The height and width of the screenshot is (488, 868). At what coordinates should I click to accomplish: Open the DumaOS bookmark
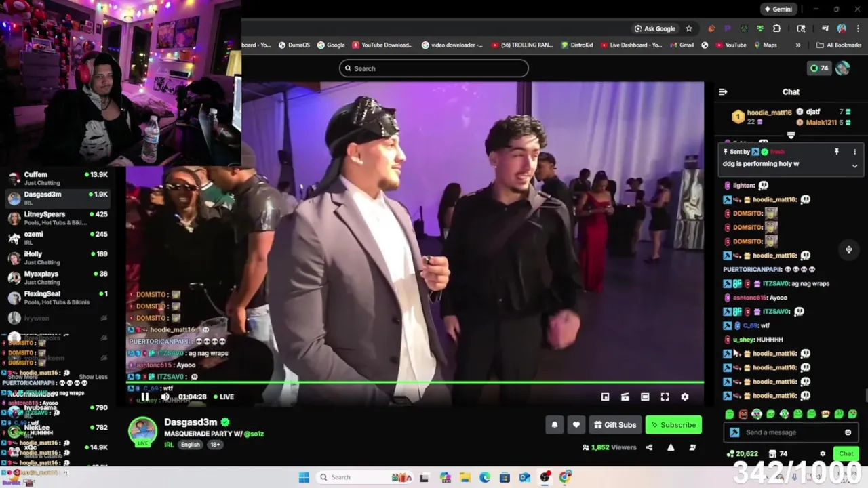tap(294, 45)
